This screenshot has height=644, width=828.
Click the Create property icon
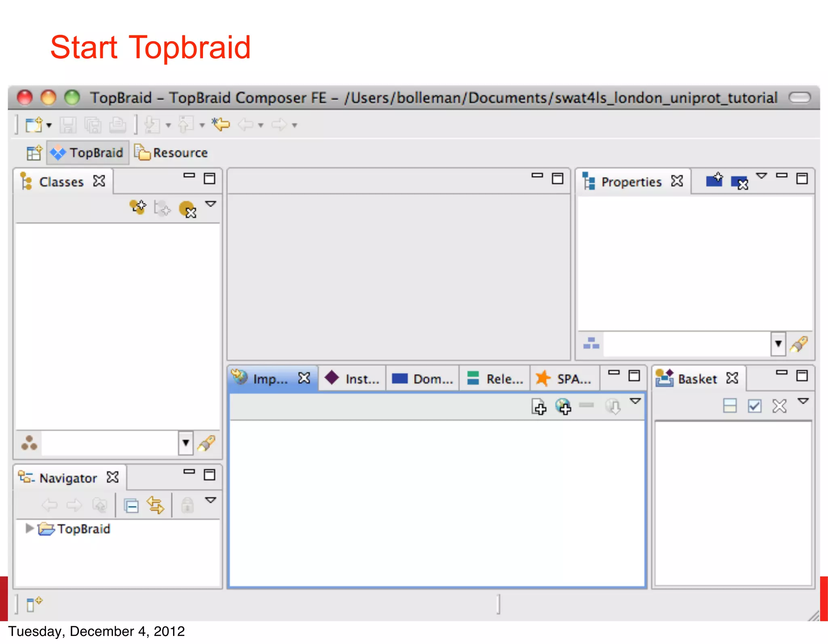coord(715,179)
